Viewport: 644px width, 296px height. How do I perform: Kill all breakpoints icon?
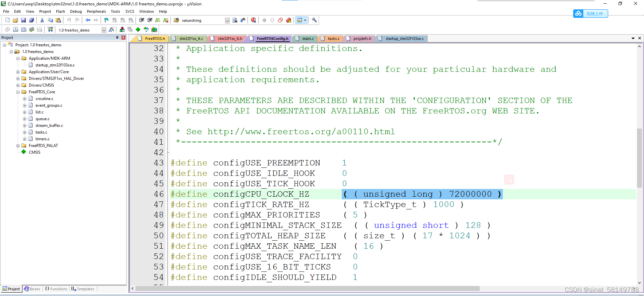coord(289,20)
